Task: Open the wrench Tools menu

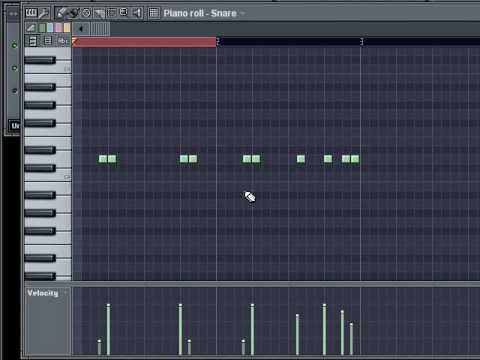Action: coord(43,13)
